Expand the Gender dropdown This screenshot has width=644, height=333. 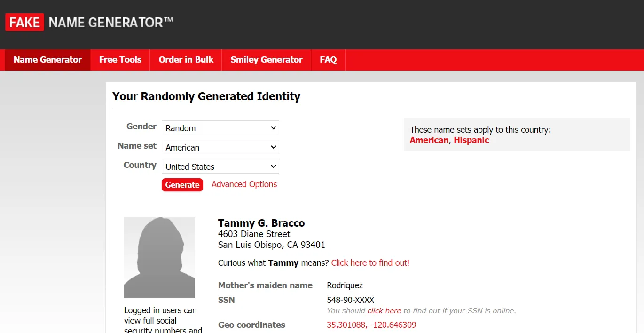pos(220,128)
